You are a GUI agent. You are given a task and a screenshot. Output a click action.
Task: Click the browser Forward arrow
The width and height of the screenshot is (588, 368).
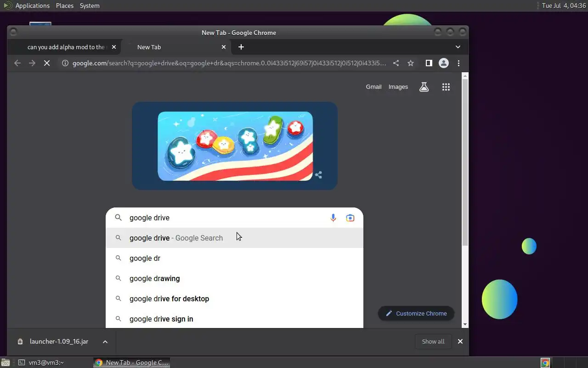coord(32,63)
